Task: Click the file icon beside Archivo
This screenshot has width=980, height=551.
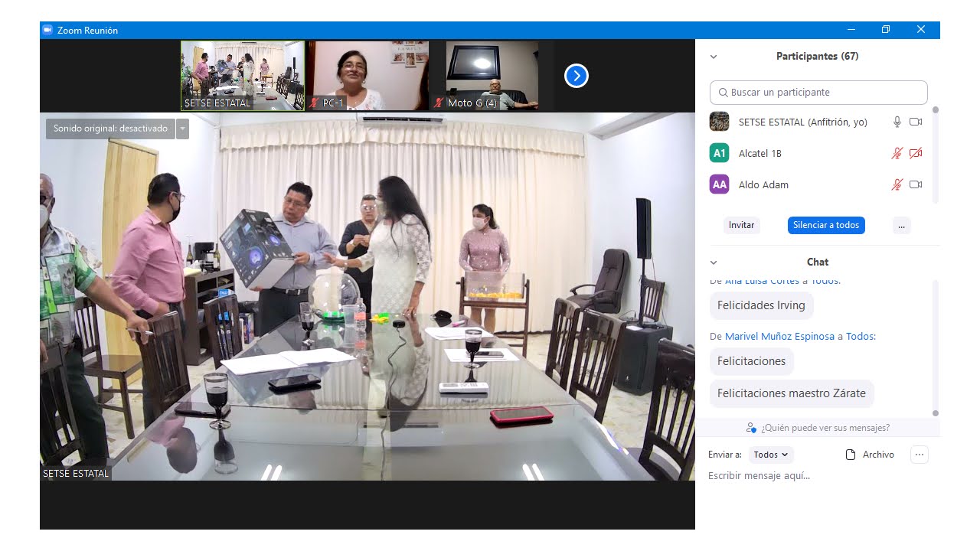Action: (850, 455)
